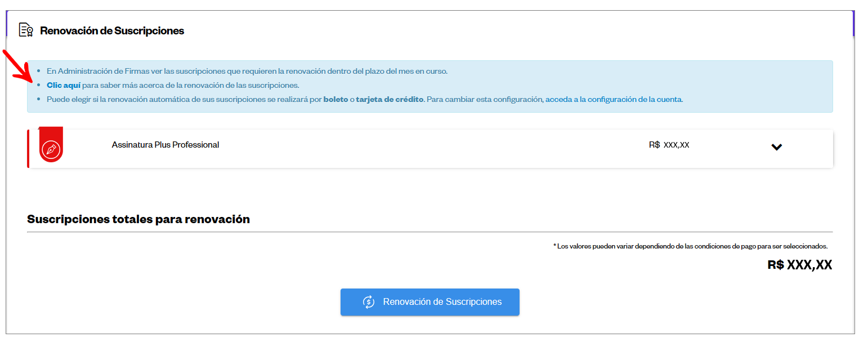Viewport: 868px width, 346px height.
Task: Click the Renovación de Suscripciones button
Action: click(x=430, y=302)
